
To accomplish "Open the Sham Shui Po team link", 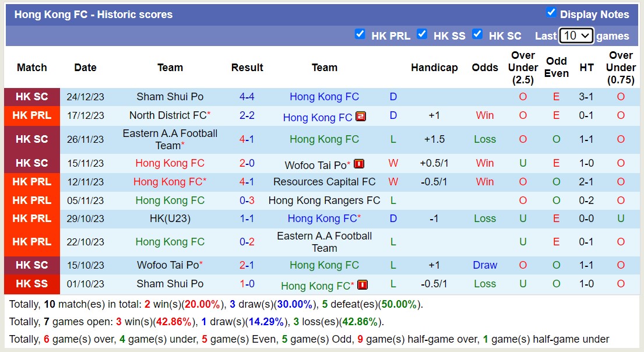I will tap(170, 97).
